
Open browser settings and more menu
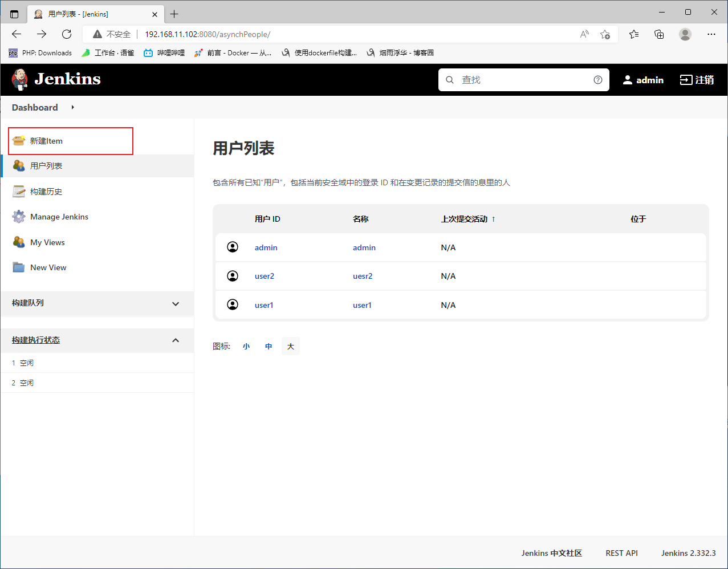click(x=711, y=34)
